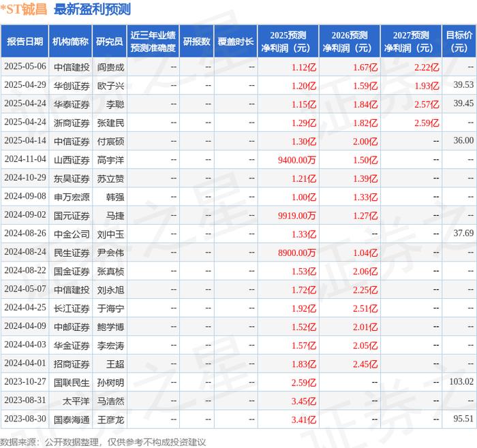Select the 华泰证券 institution cell
Viewport: 477px width, 448px height.
click(x=72, y=104)
